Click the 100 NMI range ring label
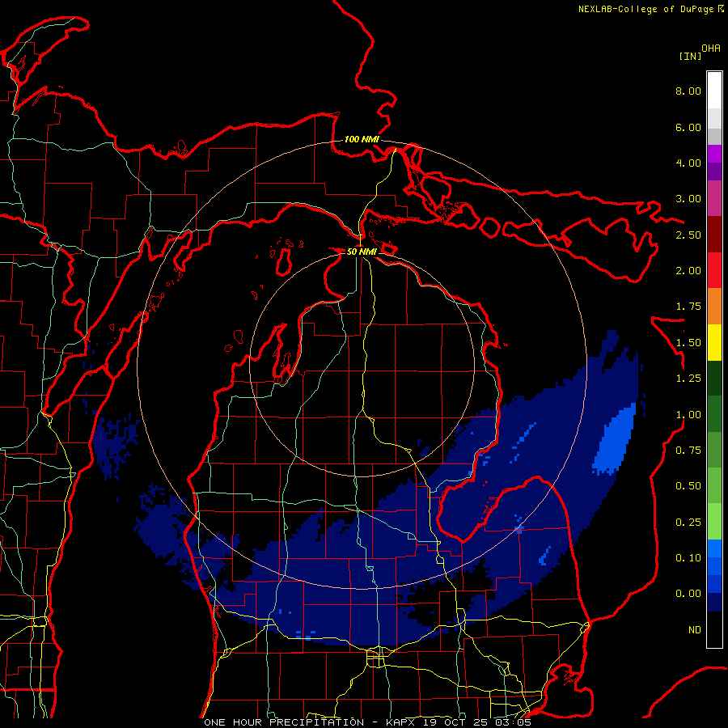The image size is (728, 728). coord(362,139)
